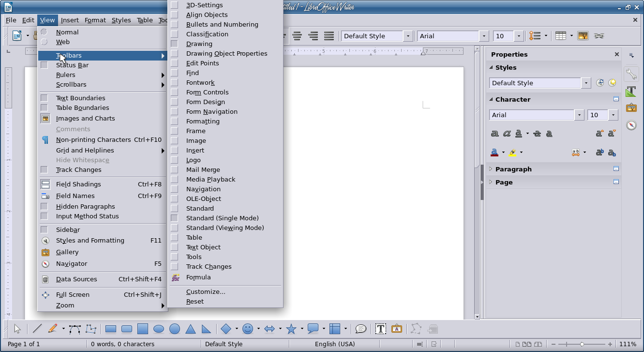Choose Full Screen from View menu
Viewport: 644px width, 352px height.
(x=103, y=294)
